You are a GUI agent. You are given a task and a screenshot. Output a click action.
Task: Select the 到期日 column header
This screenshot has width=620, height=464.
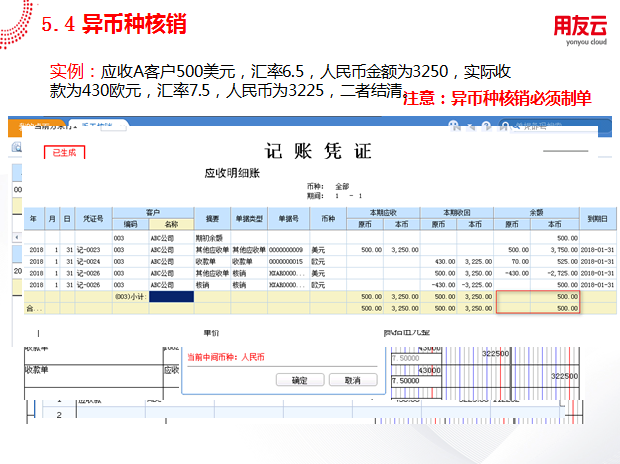pyautogui.click(x=598, y=218)
